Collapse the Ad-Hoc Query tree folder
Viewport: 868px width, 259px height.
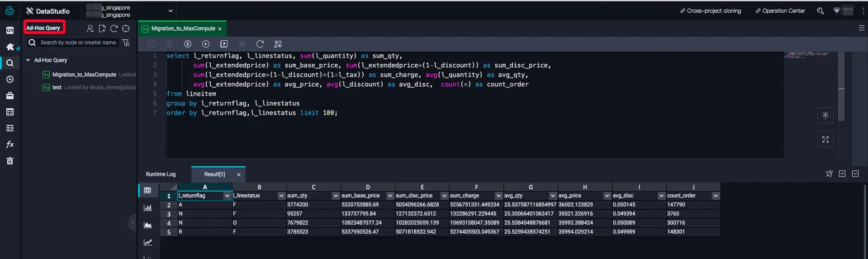click(x=28, y=60)
